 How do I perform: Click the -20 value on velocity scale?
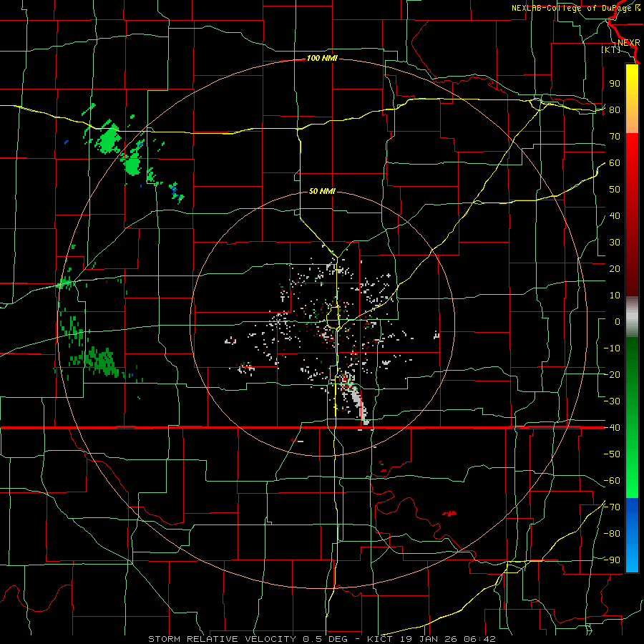[x=612, y=374]
